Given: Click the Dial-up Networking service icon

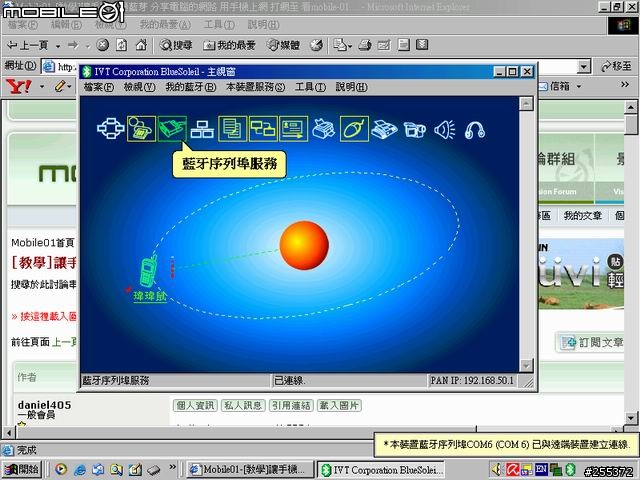Looking at the screenshot, I should 141,129.
